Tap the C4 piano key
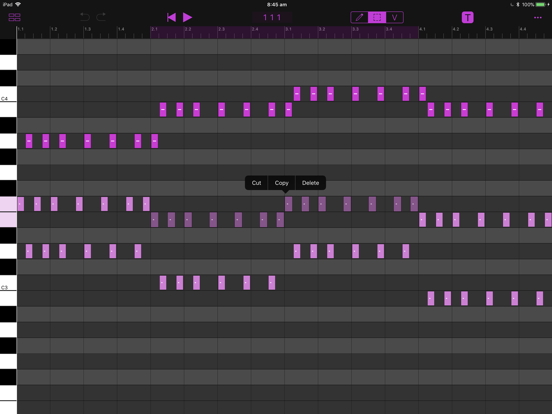This screenshot has width=552, height=414. coord(8,94)
